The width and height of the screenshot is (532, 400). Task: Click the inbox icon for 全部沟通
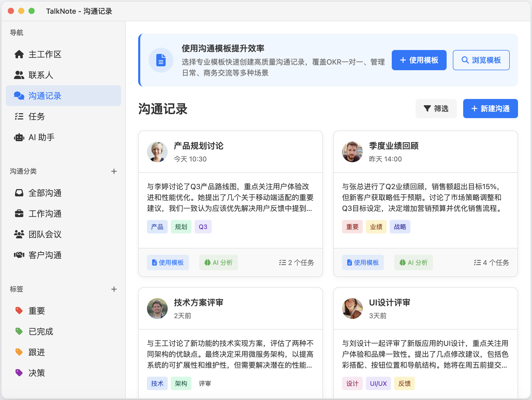(19, 193)
